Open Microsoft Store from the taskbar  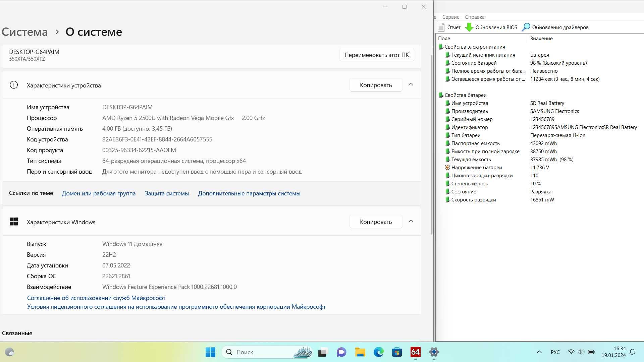coord(397,352)
